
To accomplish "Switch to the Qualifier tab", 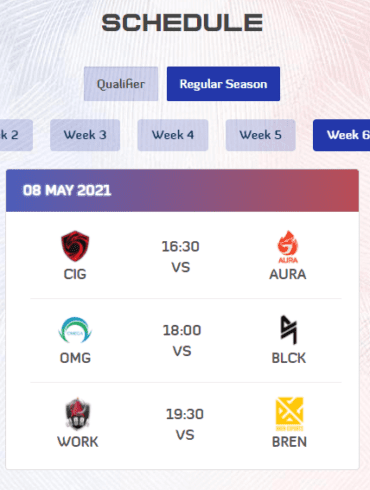I will pos(121,84).
